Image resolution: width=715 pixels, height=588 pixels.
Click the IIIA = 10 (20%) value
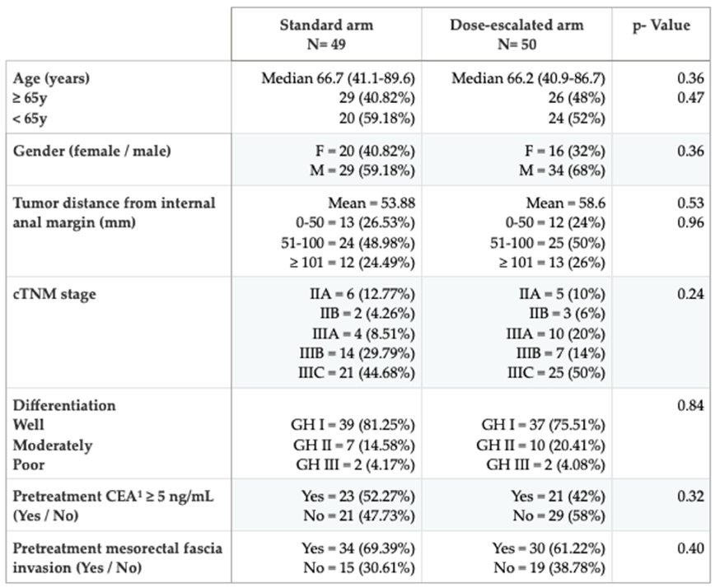click(556, 333)
